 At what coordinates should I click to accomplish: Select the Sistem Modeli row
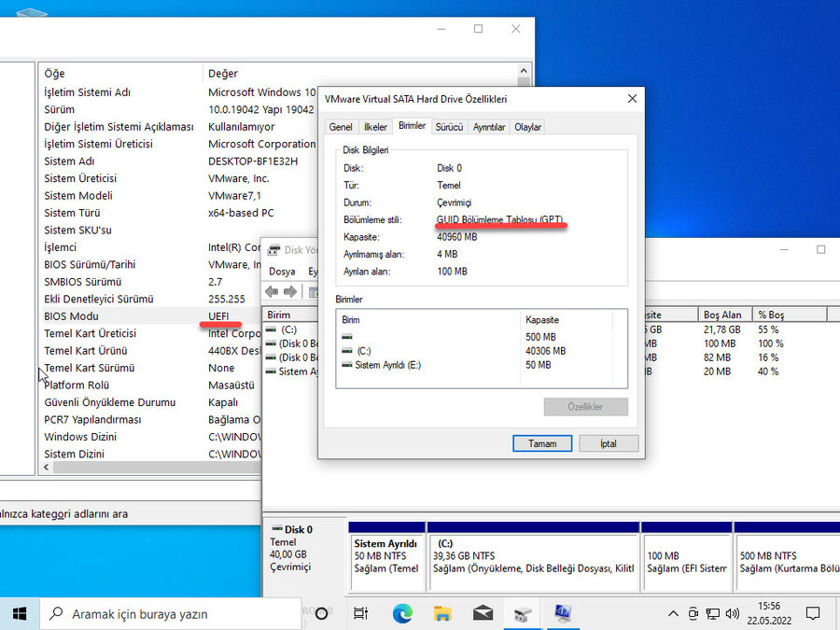178,196
